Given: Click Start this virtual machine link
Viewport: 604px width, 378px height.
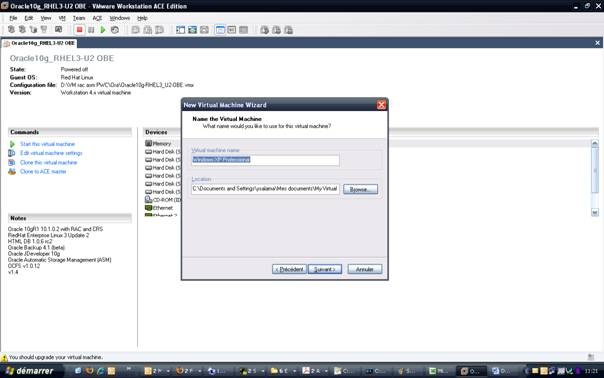Looking at the screenshot, I should [x=47, y=144].
